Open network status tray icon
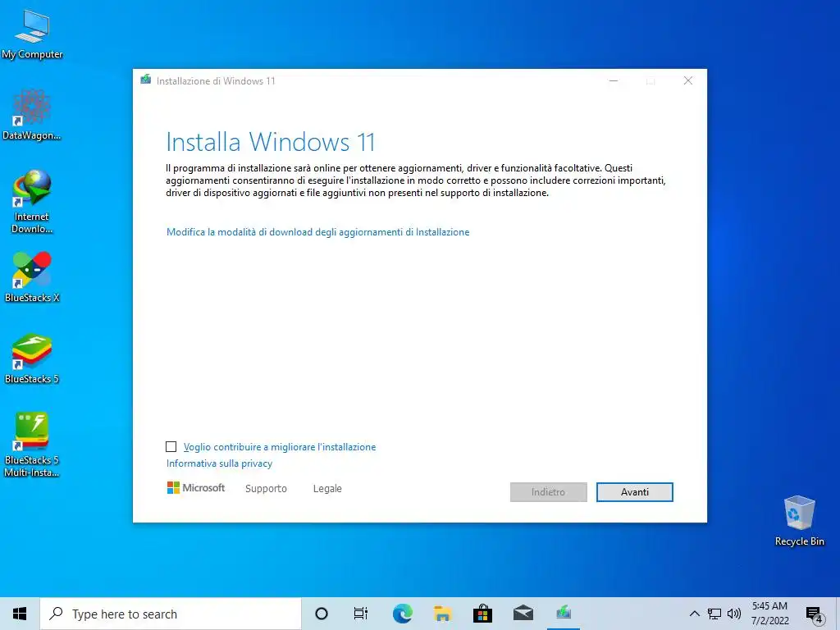 pyautogui.click(x=714, y=614)
